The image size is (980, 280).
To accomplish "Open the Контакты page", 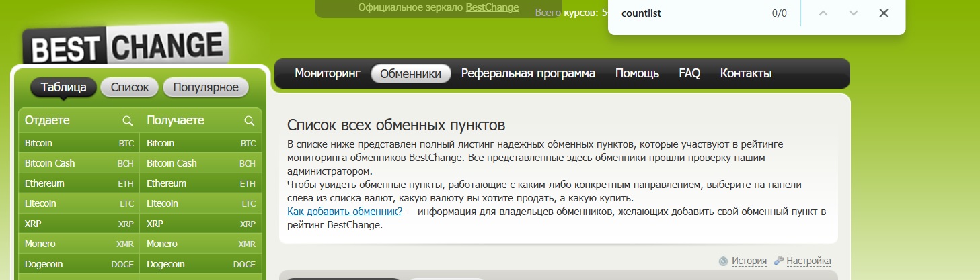I will 746,73.
